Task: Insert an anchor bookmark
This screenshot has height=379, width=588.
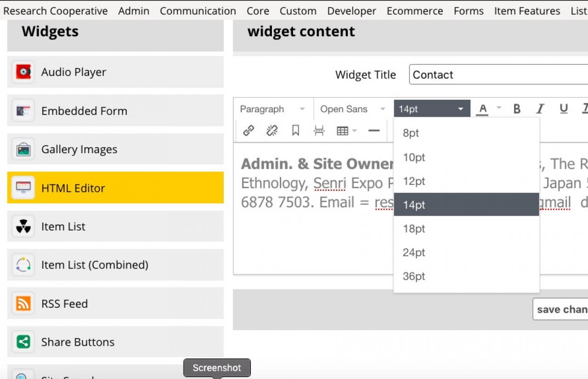Action: tap(295, 131)
